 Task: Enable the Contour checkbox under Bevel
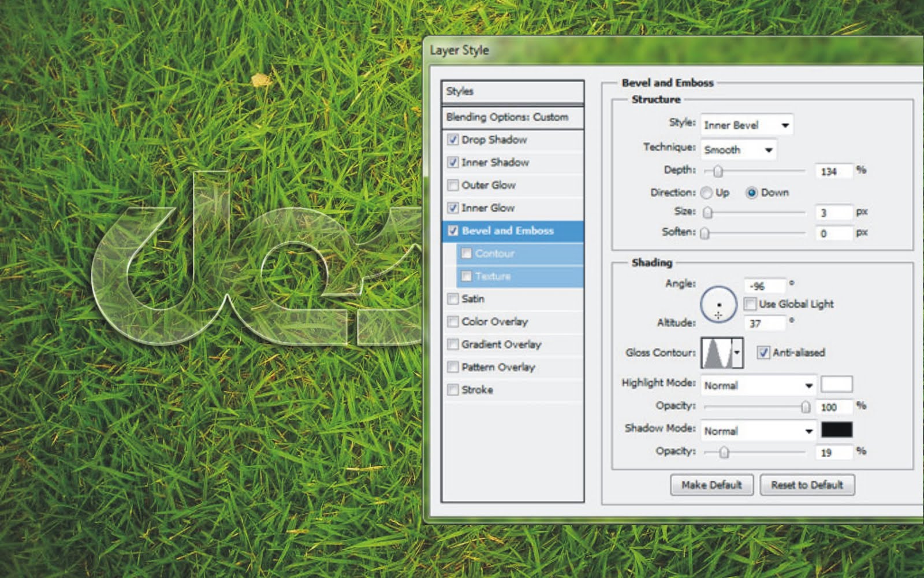[x=466, y=253]
